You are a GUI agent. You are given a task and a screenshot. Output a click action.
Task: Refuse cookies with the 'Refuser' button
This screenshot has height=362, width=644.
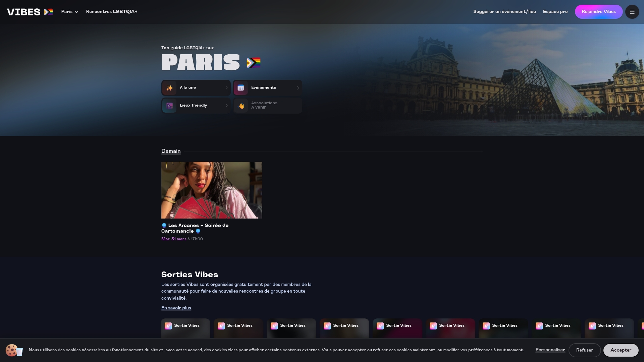tap(585, 350)
